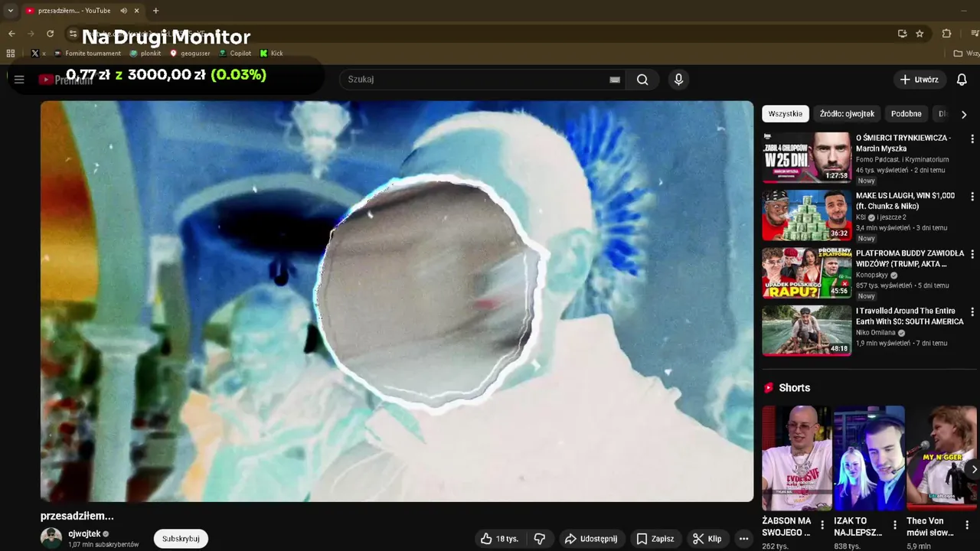Open the YouTube hamburger guide menu
980x551 pixels.
click(x=19, y=80)
